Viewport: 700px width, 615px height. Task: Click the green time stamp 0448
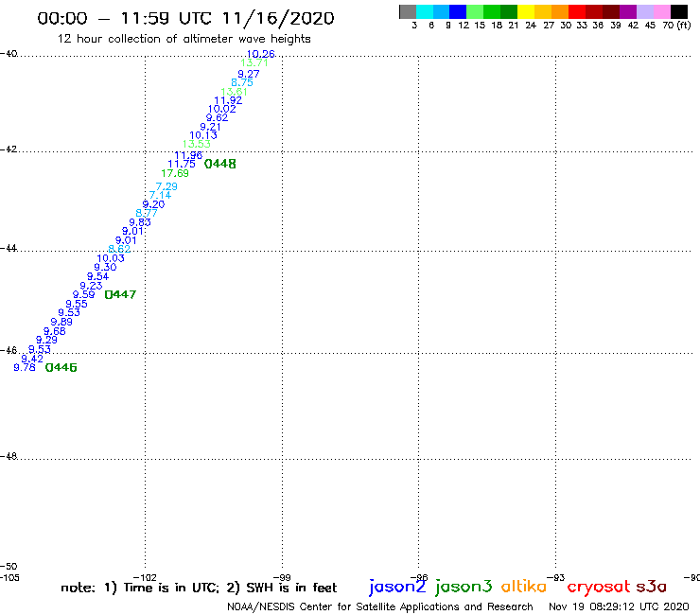click(220, 164)
